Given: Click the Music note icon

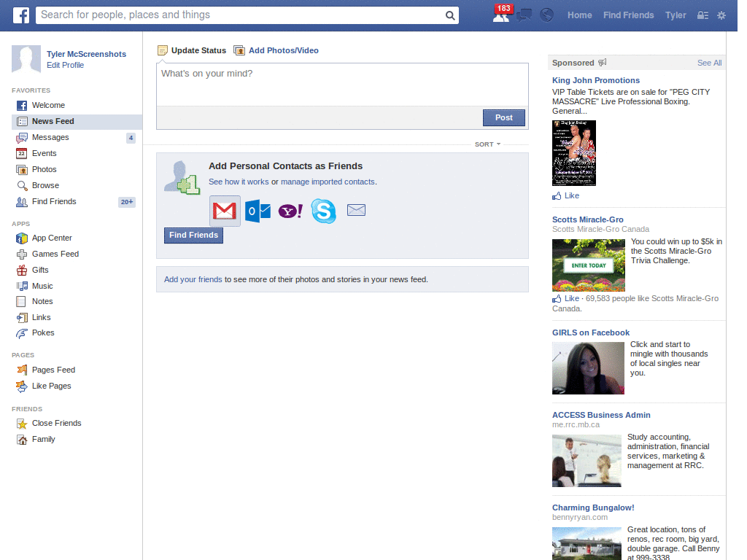Looking at the screenshot, I should pyautogui.click(x=22, y=286).
